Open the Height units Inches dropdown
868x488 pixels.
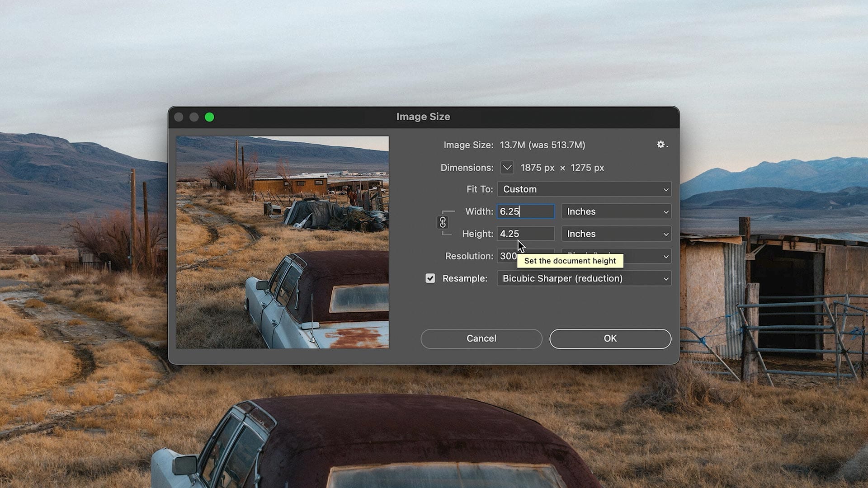616,234
